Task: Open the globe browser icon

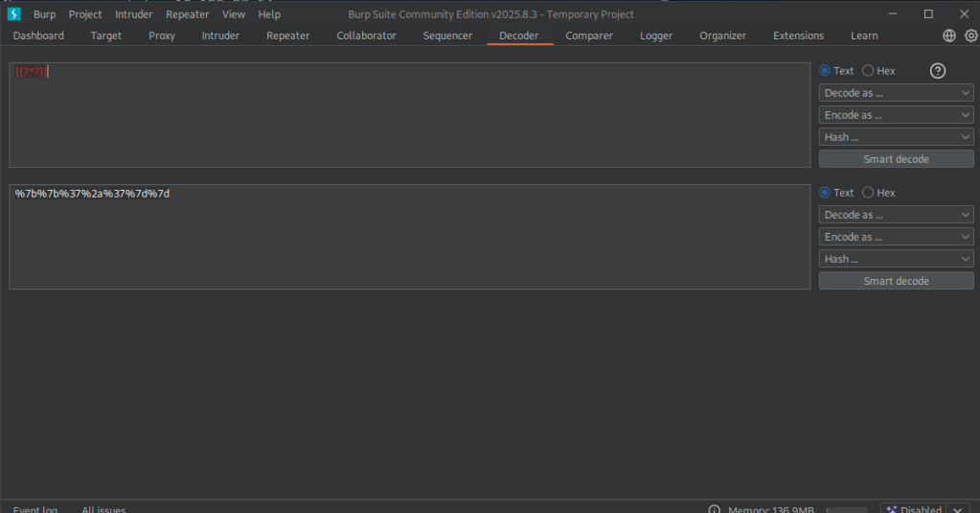Action: 949,35
